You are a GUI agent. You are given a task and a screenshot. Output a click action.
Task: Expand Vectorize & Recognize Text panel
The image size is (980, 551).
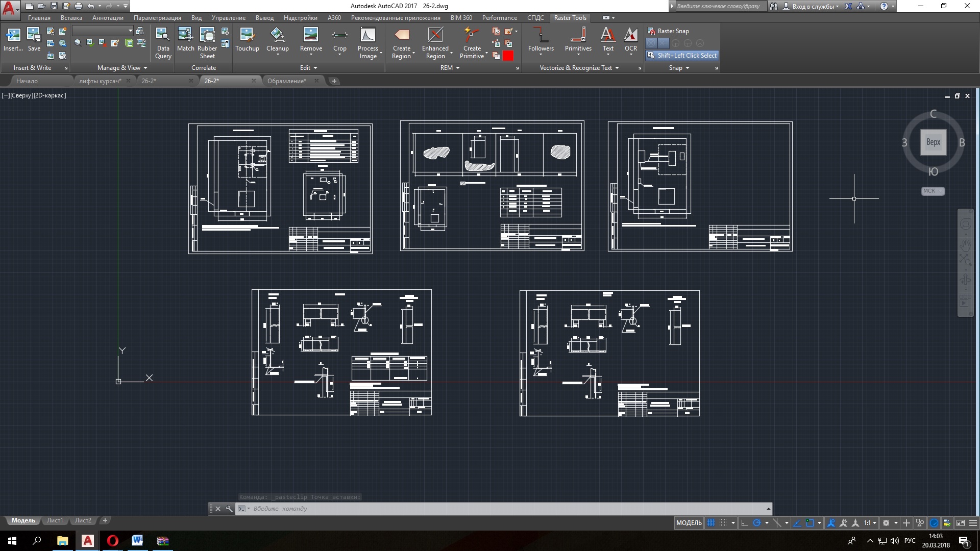pos(579,68)
